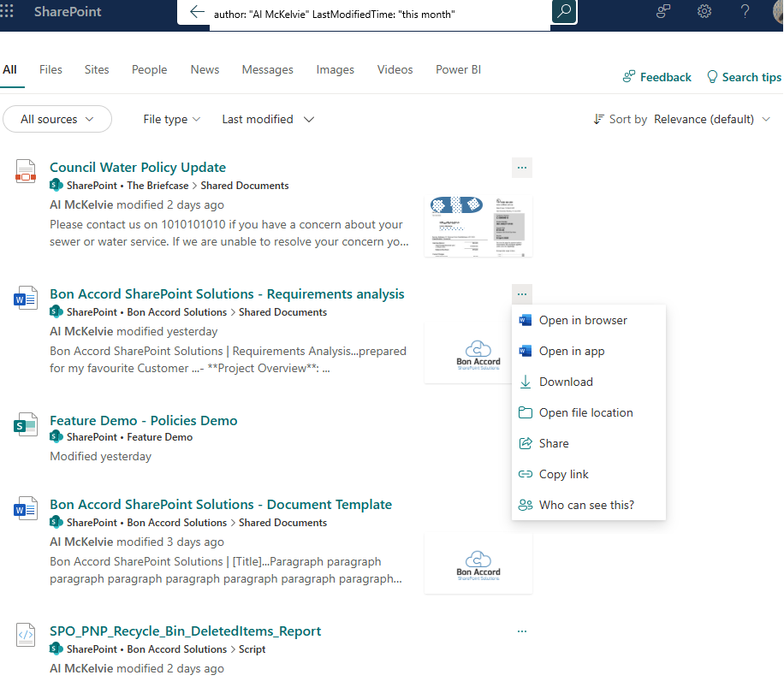Switch to the News tab
784x693 pixels.
point(205,69)
